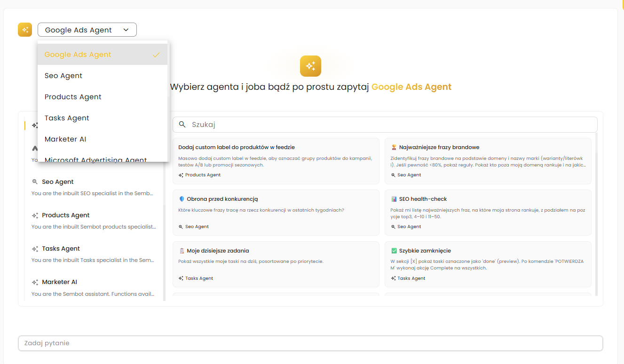Image resolution: width=624 pixels, height=364 pixels.
Task: Click the magnifier icon in the Szukaj field
Action: pos(182,125)
